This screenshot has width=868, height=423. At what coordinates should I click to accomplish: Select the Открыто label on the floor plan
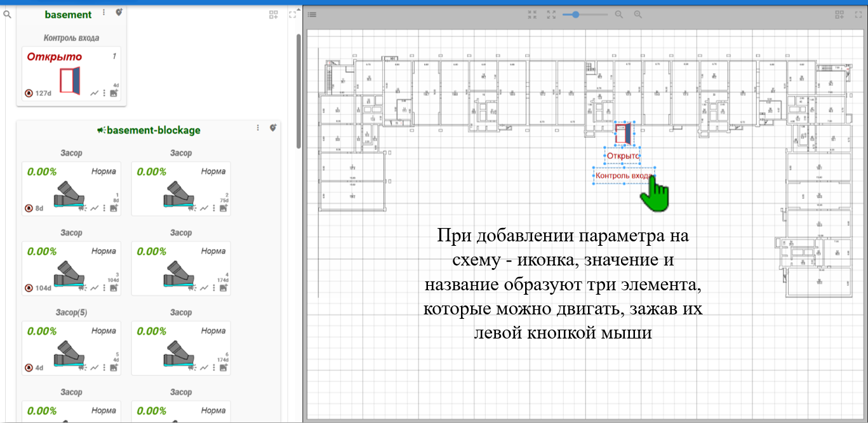pyautogui.click(x=622, y=156)
